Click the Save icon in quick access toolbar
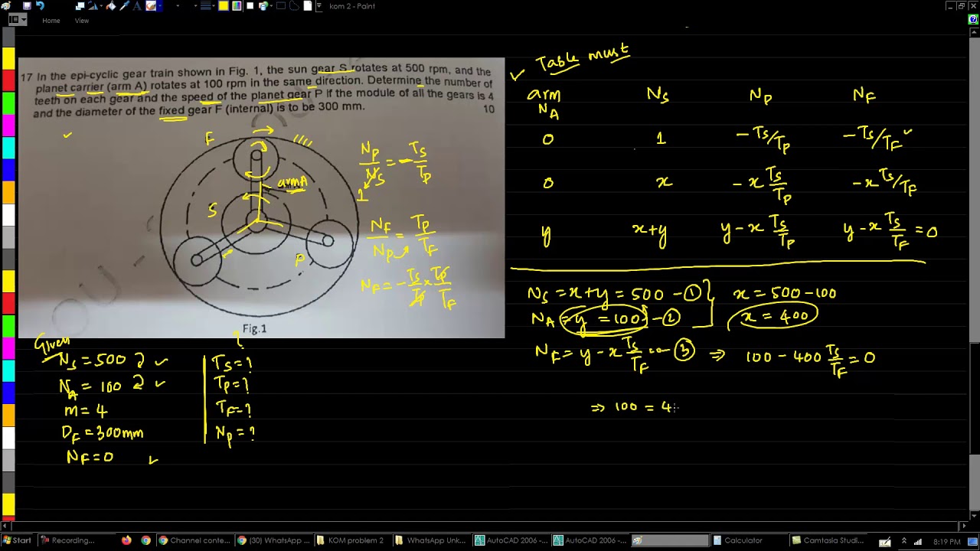 [27, 5]
